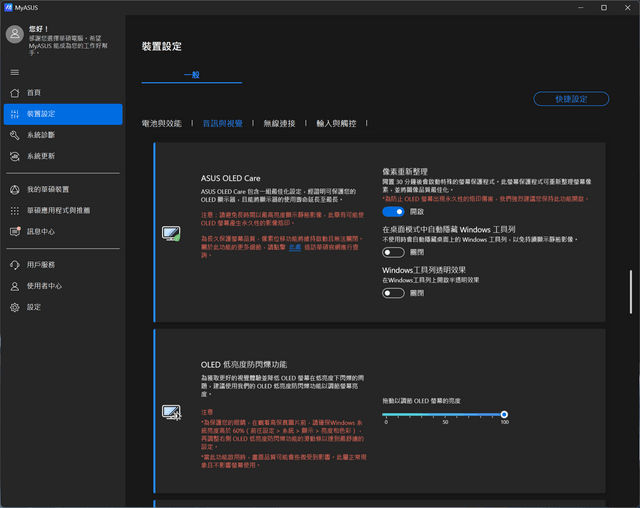Image resolution: width=640 pixels, height=508 pixels.
Task: Click the 用戶服務 headset icon
Action: [x=15, y=265]
